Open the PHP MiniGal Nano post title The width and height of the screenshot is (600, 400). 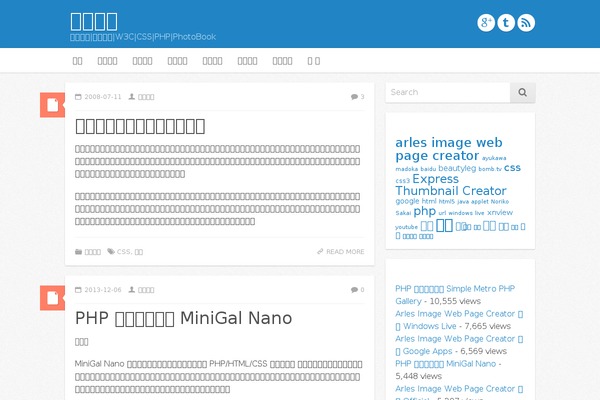tap(183, 318)
